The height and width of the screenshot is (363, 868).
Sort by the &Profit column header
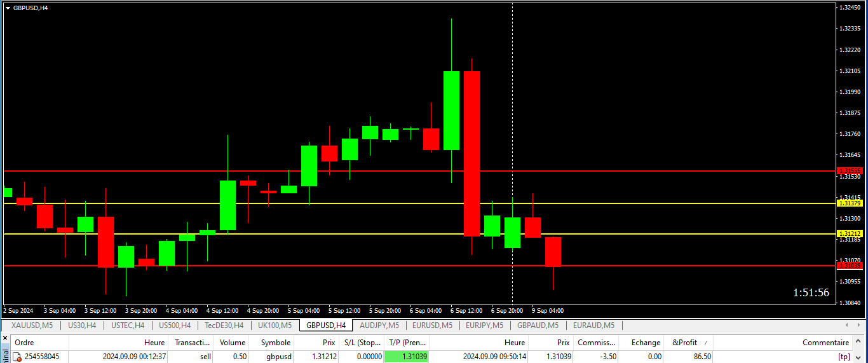685,343
